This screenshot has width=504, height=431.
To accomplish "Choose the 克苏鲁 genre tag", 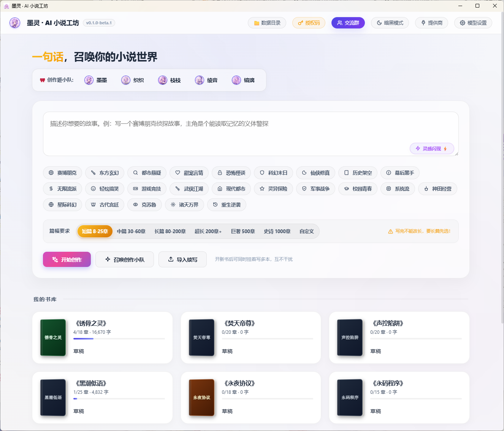I will click(x=144, y=205).
